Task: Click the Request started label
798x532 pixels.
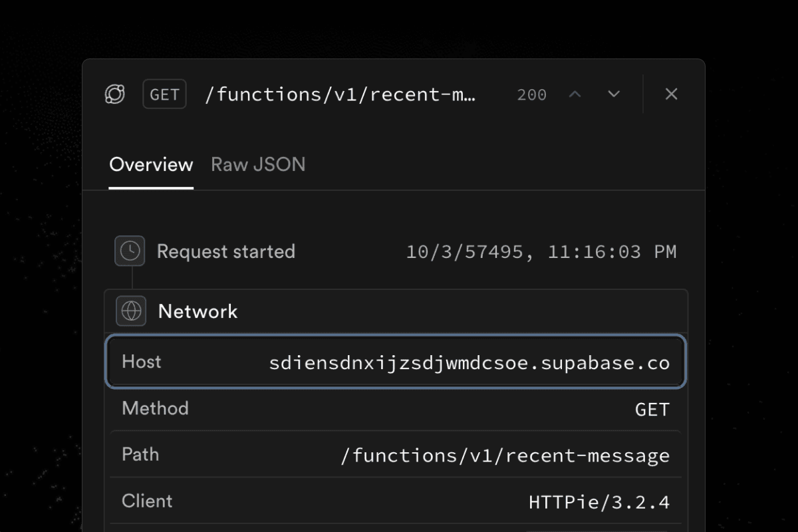Action: point(225,251)
